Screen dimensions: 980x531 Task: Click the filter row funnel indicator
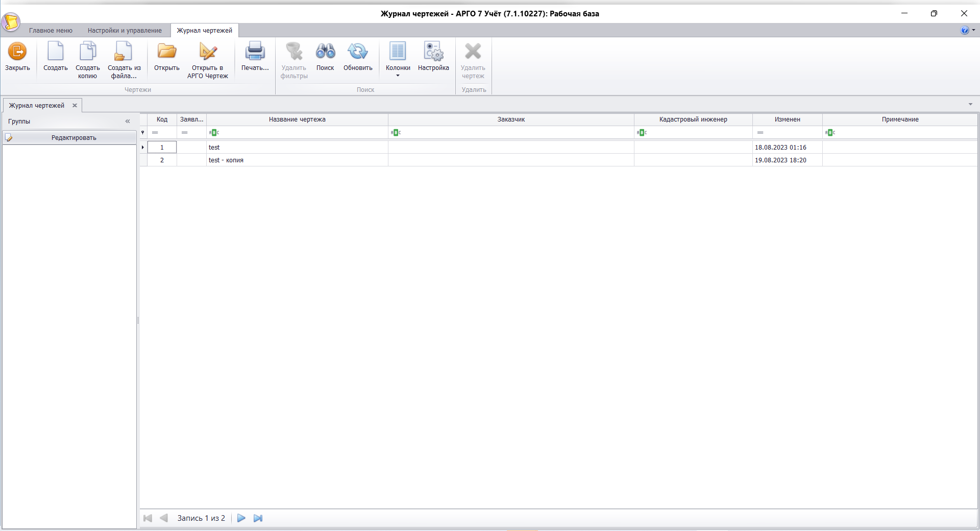[x=143, y=133]
